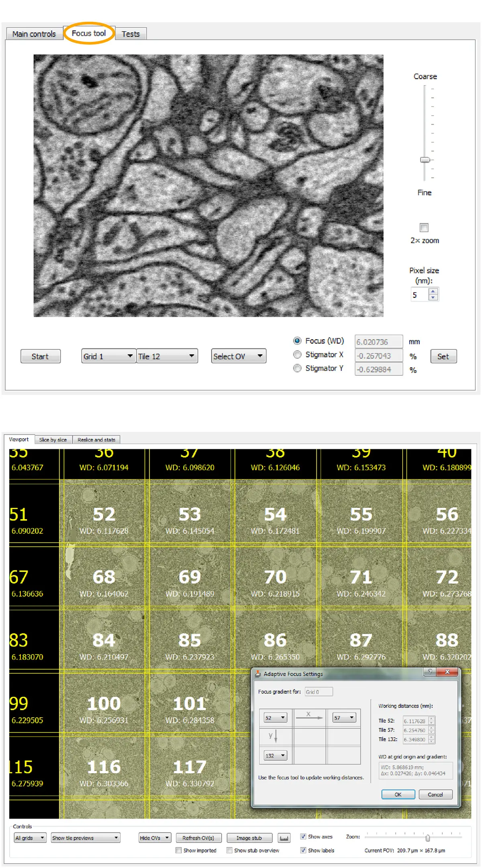
Task: Switch to the Main controls tab
Action: tap(34, 34)
